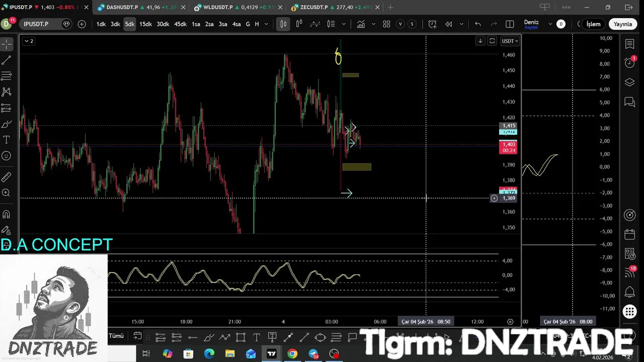Image resolution: width=644 pixels, height=362 pixels.
Task: Open the chart layout grid selector
Action: coord(386,24)
